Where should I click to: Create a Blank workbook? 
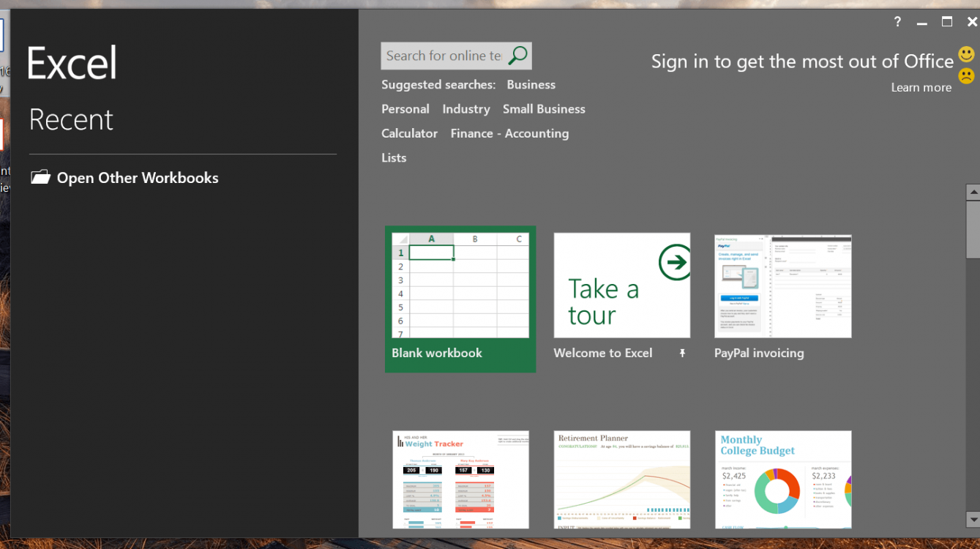click(x=460, y=299)
